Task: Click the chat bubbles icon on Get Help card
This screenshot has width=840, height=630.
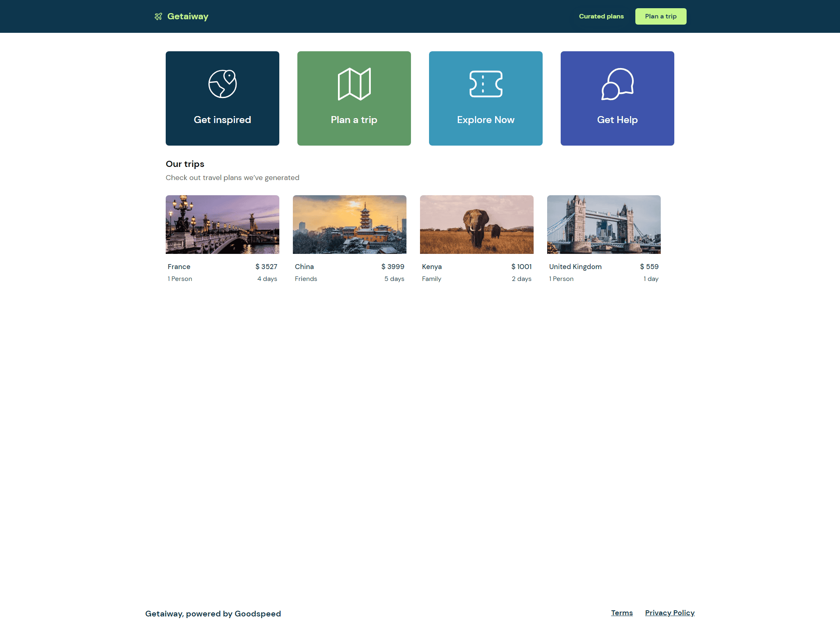Action: click(x=618, y=84)
